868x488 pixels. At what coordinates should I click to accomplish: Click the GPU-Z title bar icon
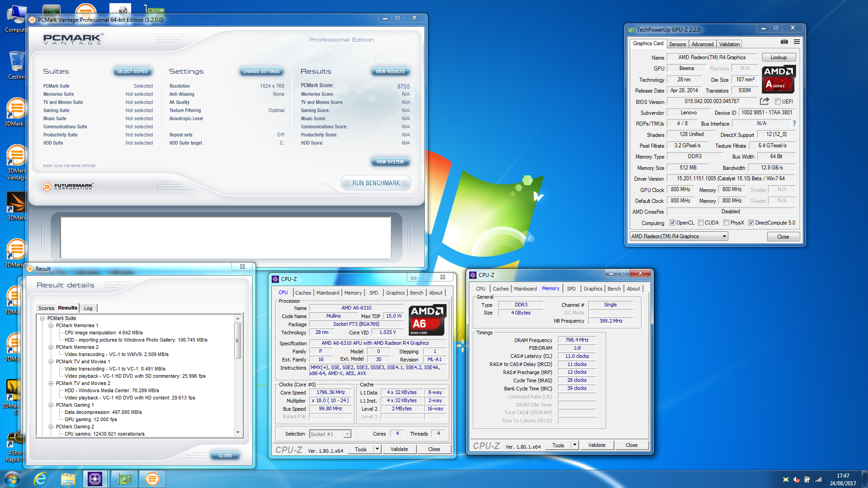(x=632, y=30)
